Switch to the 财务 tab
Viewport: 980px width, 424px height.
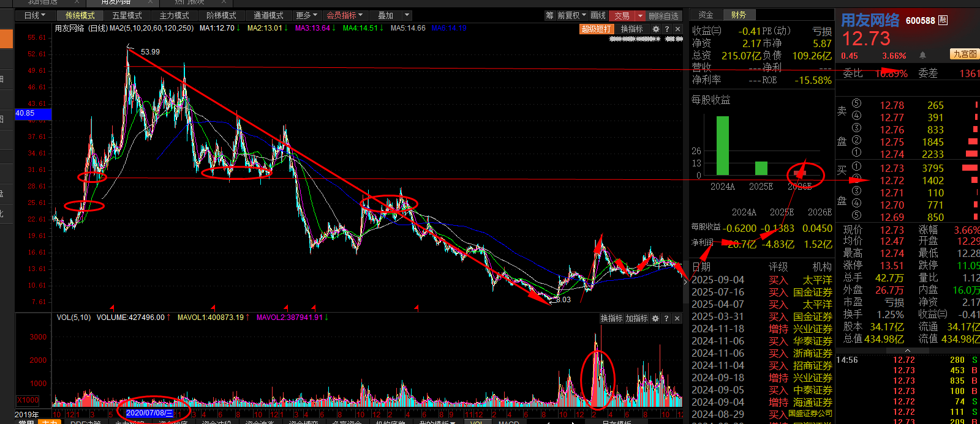coord(739,15)
